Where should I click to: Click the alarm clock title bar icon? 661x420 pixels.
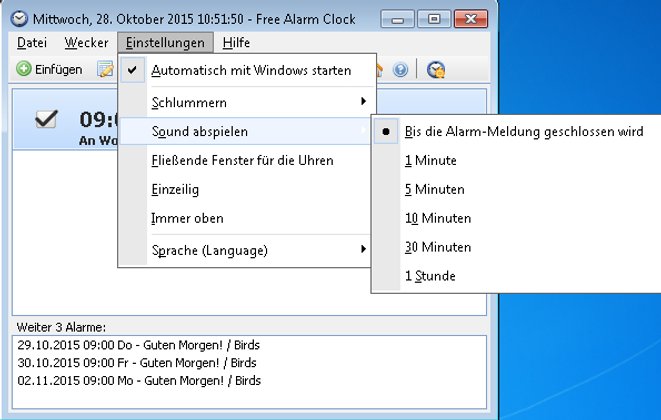(x=19, y=19)
